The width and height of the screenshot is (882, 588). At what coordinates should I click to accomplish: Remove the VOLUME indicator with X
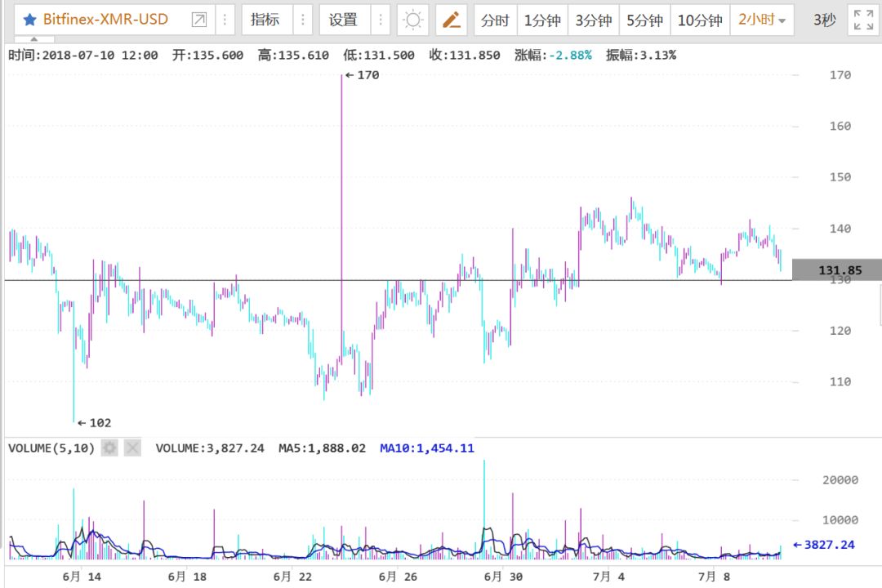(132, 448)
